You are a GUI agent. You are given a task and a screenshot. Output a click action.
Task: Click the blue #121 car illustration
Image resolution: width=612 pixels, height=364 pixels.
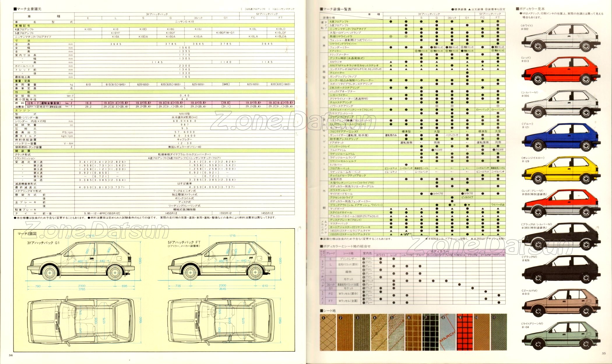[x=561, y=137]
